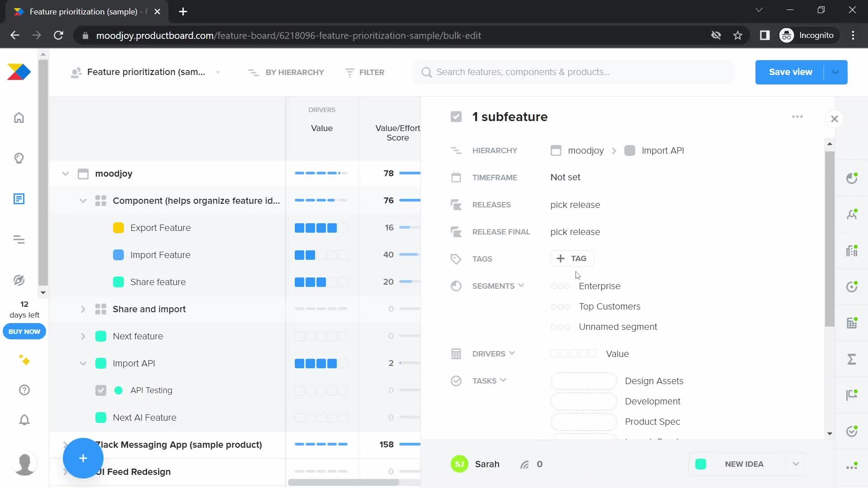This screenshot has height=488, width=868.
Task: Open the Help question mark icon
Action: pyautogui.click(x=24, y=390)
